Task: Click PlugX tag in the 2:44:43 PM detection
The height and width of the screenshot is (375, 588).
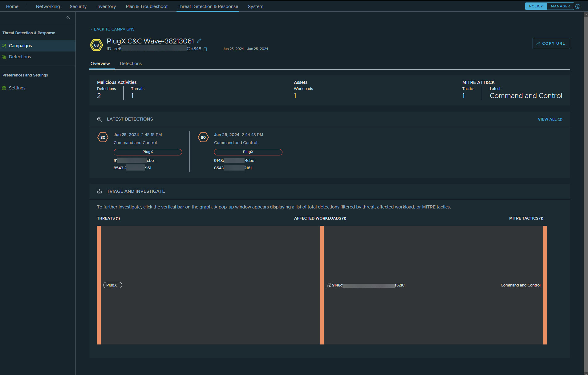Action: tap(248, 152)
